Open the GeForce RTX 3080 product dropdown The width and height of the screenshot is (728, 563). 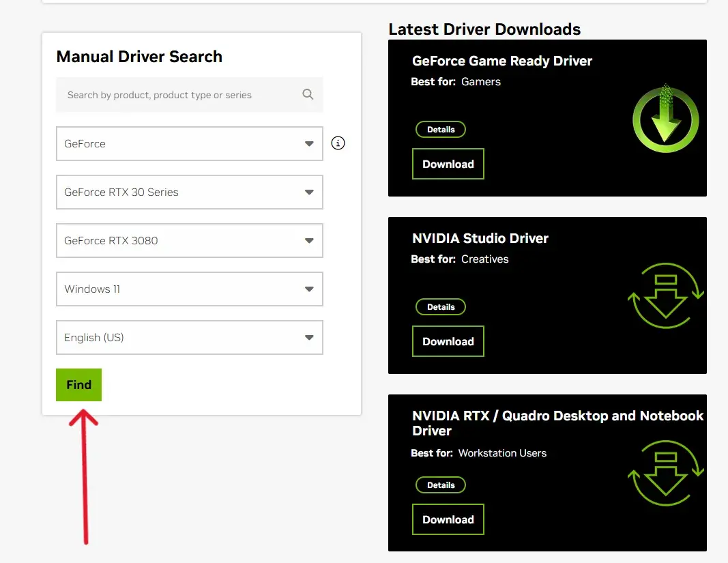[189, 241]
